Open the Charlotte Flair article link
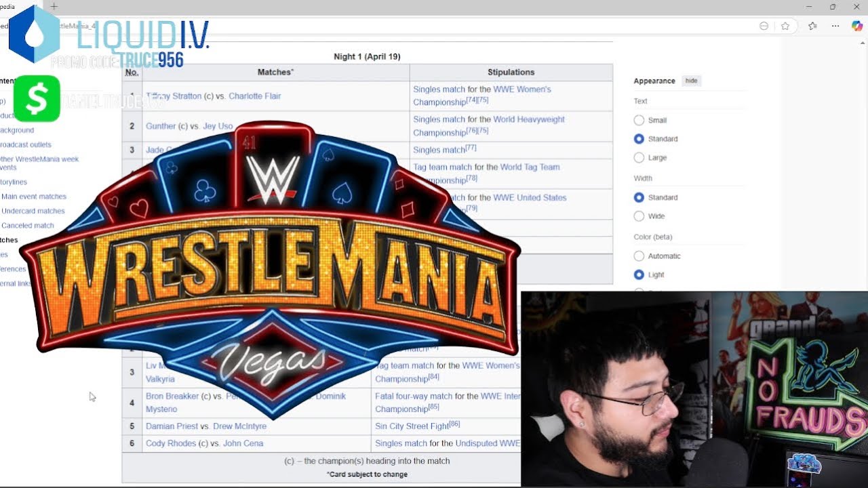Screen dimensions: 868x488 pyautogui.click(x=255, y=96)
